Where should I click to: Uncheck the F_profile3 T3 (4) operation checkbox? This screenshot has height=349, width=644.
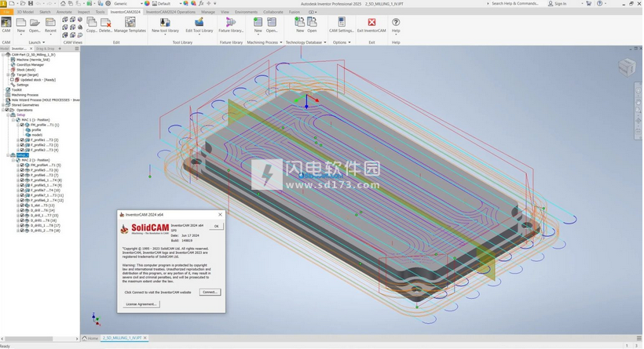tap(22, 150)
